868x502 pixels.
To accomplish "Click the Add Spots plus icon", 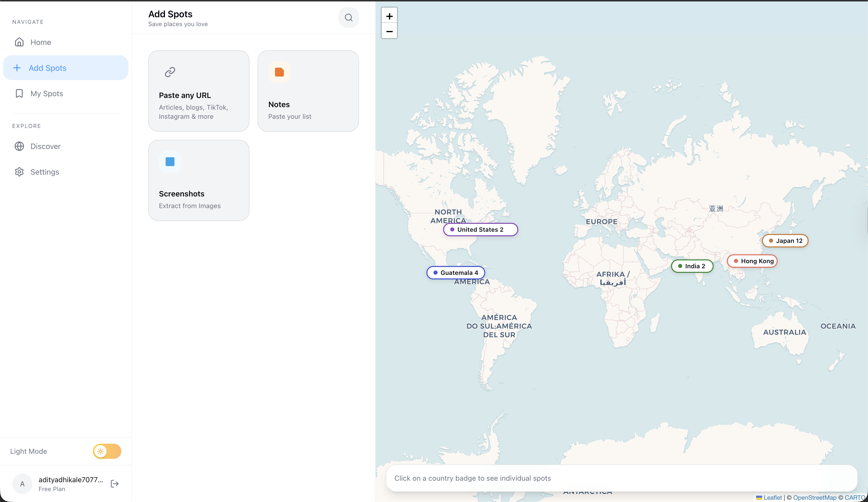I will [x=17, y=68].
